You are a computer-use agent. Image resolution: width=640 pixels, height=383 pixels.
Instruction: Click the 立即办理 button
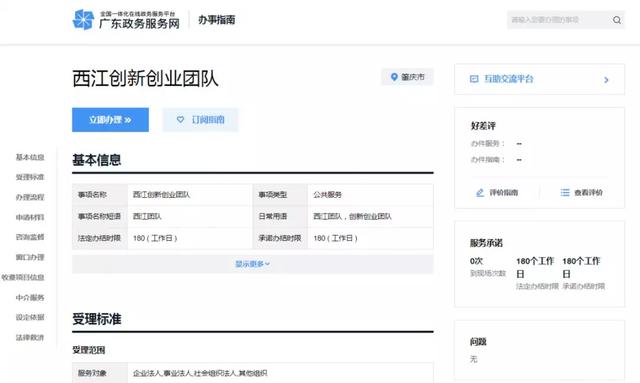coord(110,120)
